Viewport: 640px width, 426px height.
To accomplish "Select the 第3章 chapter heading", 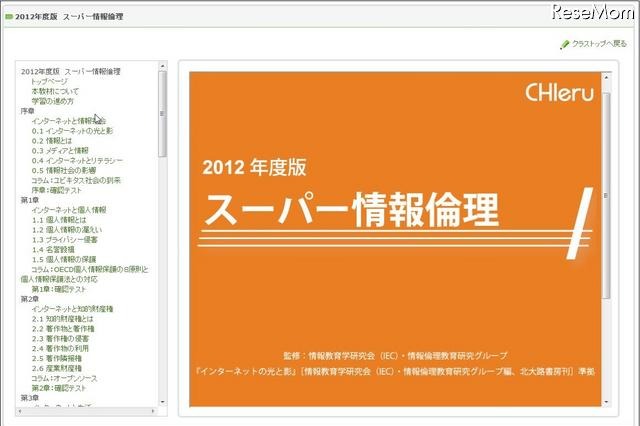I will [30, 398].
